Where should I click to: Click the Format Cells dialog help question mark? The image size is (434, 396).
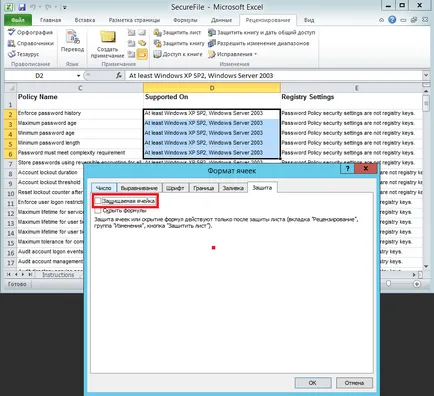tap(347, 169)
